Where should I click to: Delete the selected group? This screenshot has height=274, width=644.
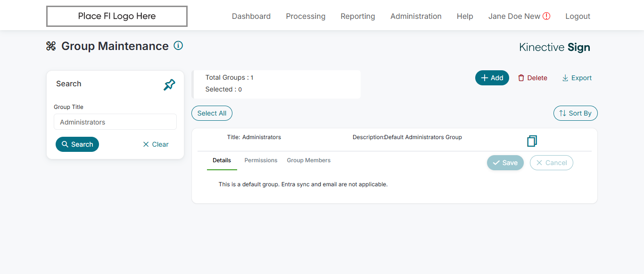pos(532,78)
